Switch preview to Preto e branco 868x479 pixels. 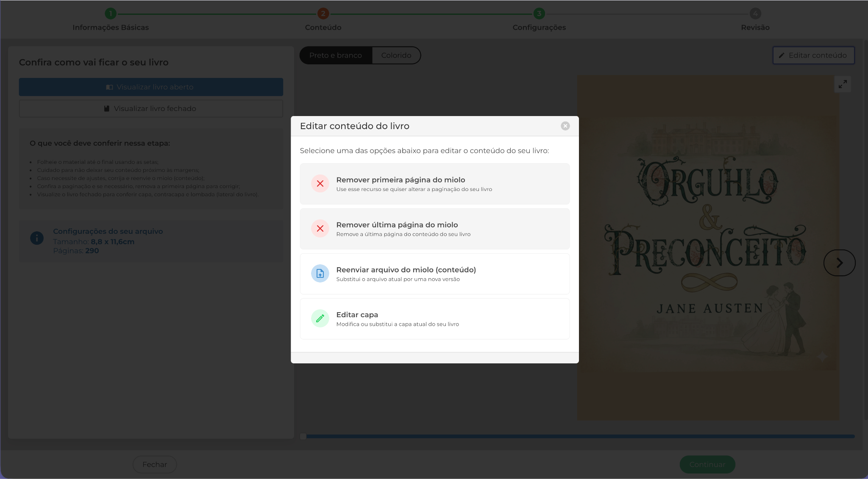tap(336, 55)
